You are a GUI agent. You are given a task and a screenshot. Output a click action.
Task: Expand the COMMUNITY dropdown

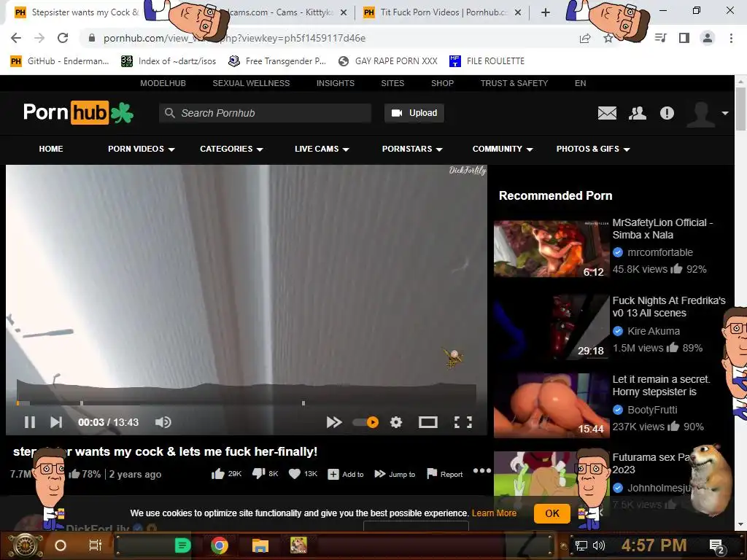(502, 149)
